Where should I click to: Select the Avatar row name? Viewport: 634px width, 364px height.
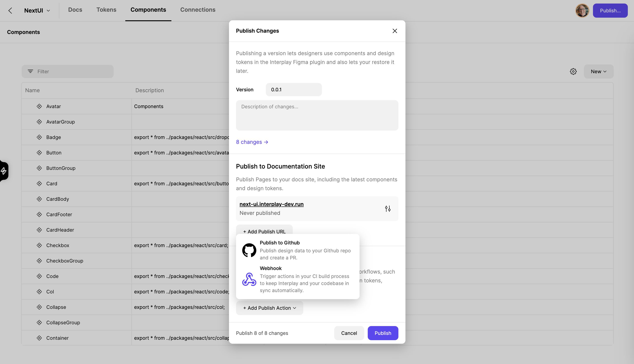(54, 106)
